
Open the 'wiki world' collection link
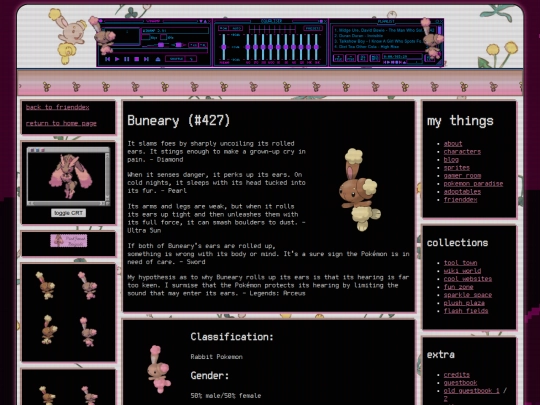(x=462, y=271)
